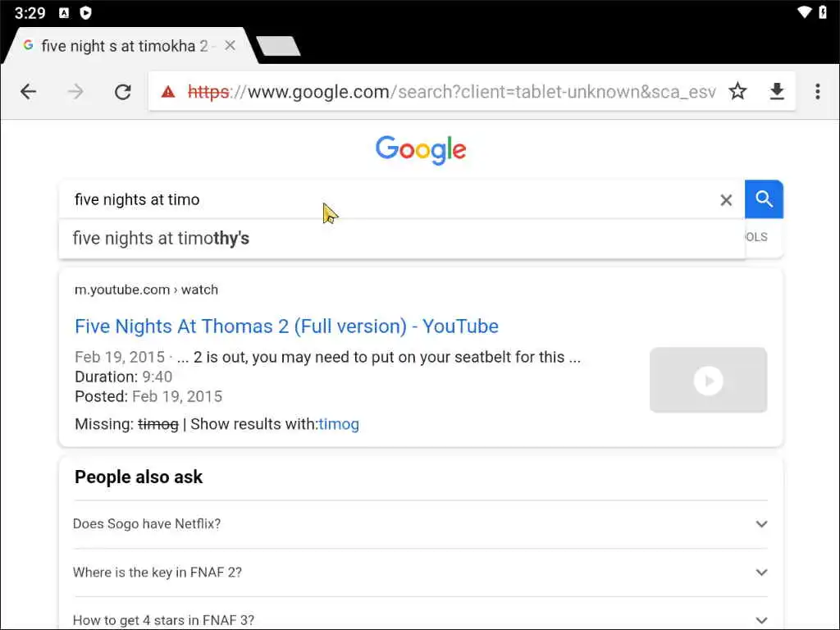Screen dimensions: 840x630
Task: Go back to the previous page
Action: pos(29,92)
